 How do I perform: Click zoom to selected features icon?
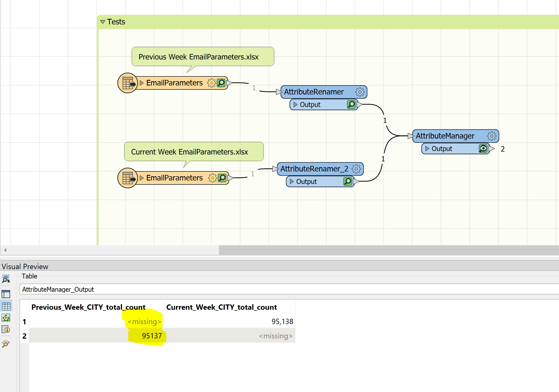(x=6, y=279)
